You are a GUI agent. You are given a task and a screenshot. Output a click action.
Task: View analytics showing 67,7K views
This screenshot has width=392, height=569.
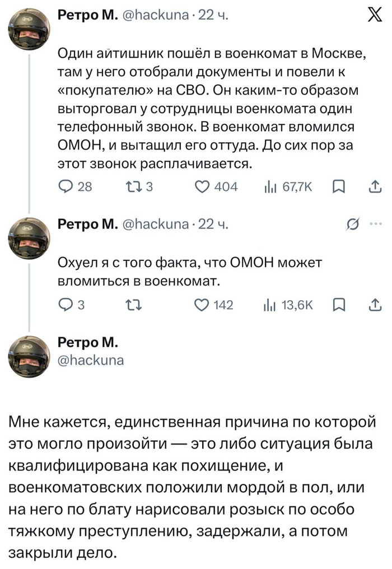click(x=288, y=187)
